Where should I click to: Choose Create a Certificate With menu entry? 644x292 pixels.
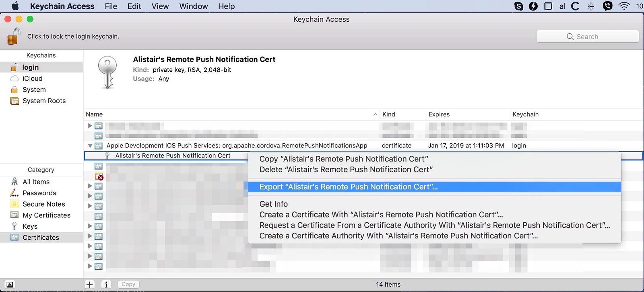point(434,215)
